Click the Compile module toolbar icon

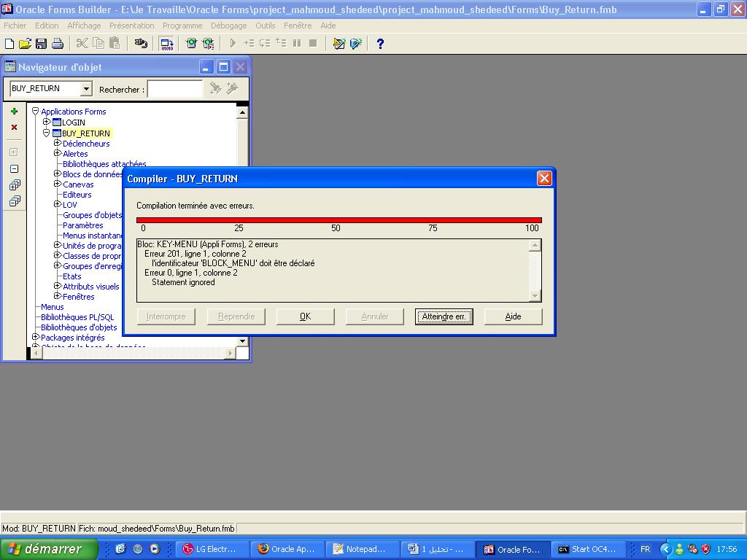click(166, 44)
